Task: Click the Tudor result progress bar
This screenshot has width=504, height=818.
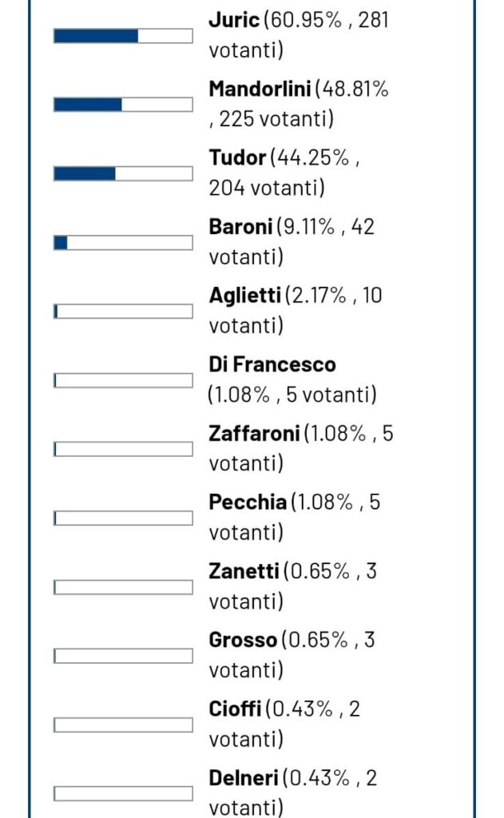Action: tap(123, 173)
